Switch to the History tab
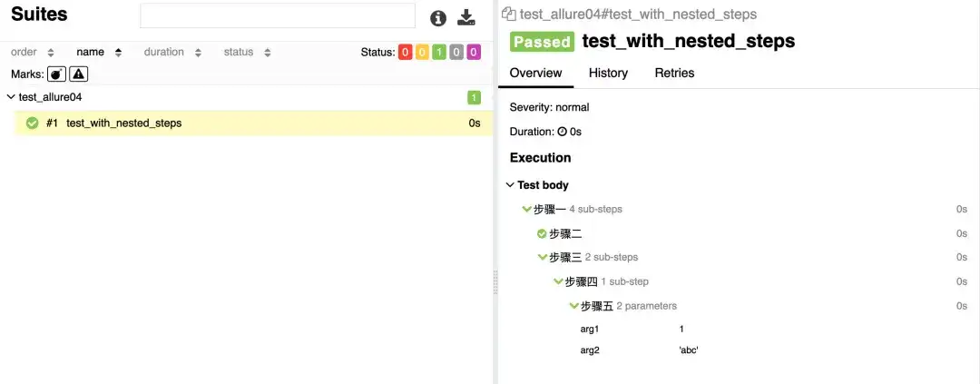 click(608, 73)
